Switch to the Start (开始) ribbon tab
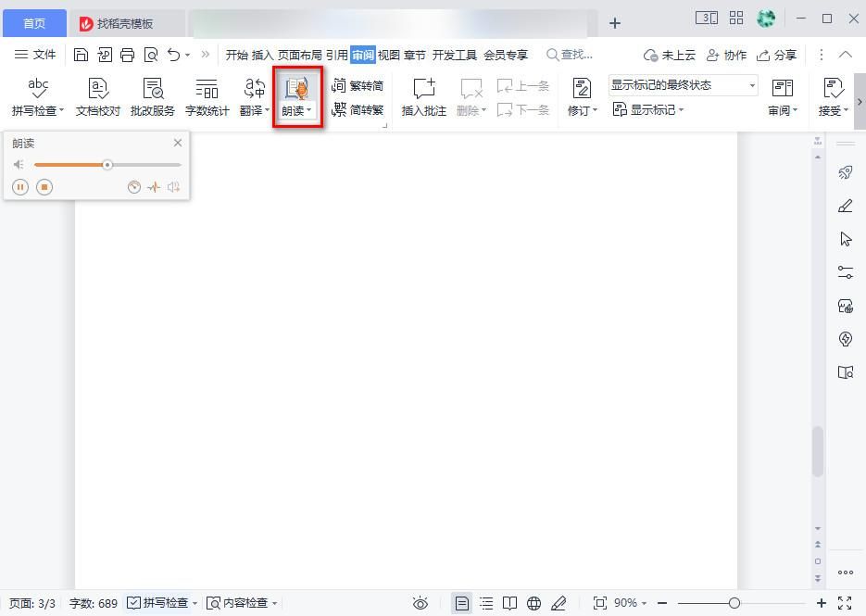Image resolution: width=866 pixels, height=616 pixels. point(236,55)
